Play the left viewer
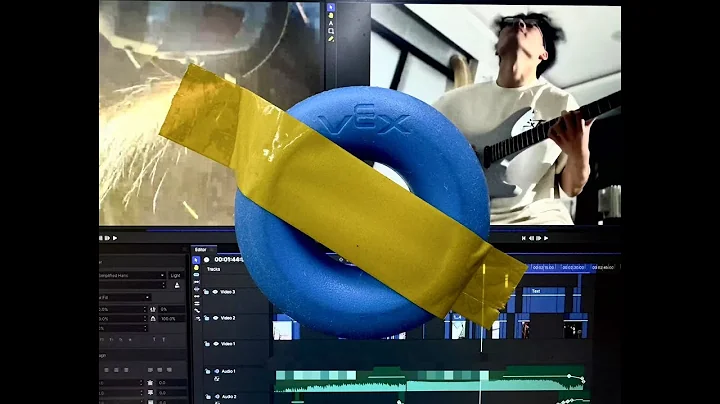This screenshot has width=720, height=404. click(115, 238)
